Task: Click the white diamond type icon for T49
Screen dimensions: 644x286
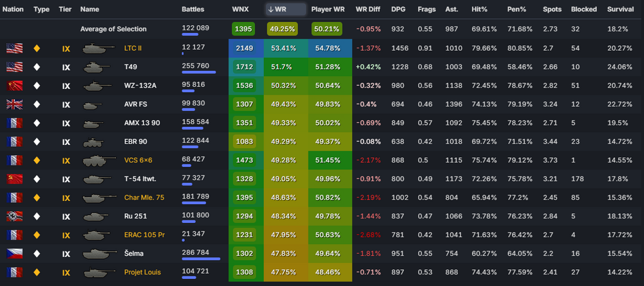Action: tap(37, 67)
